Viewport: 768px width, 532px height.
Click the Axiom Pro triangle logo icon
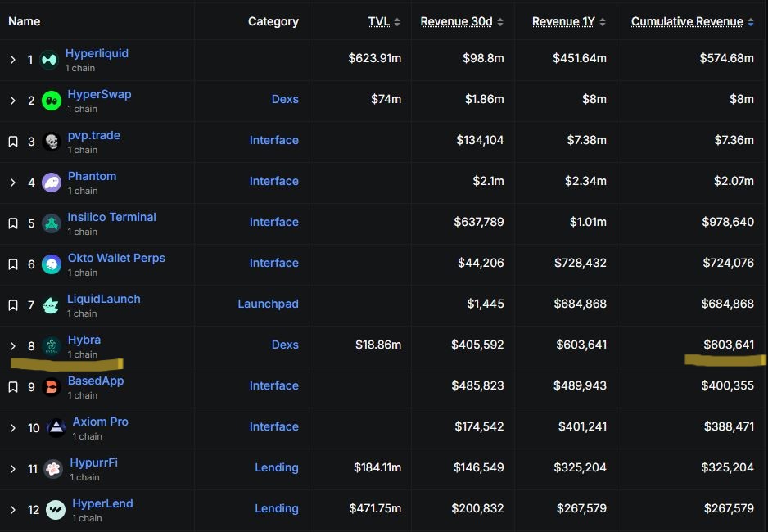(56, 428)
